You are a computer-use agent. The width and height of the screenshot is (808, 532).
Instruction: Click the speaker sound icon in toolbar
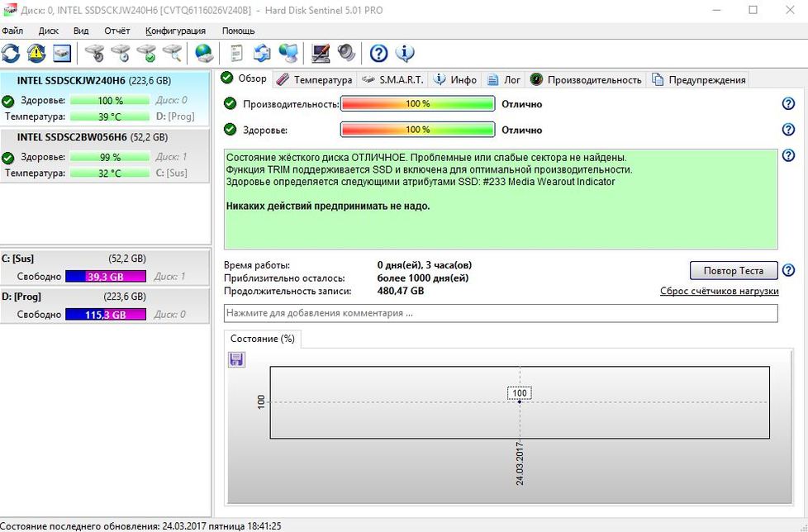pyautogui.click(x=347, y=54)
